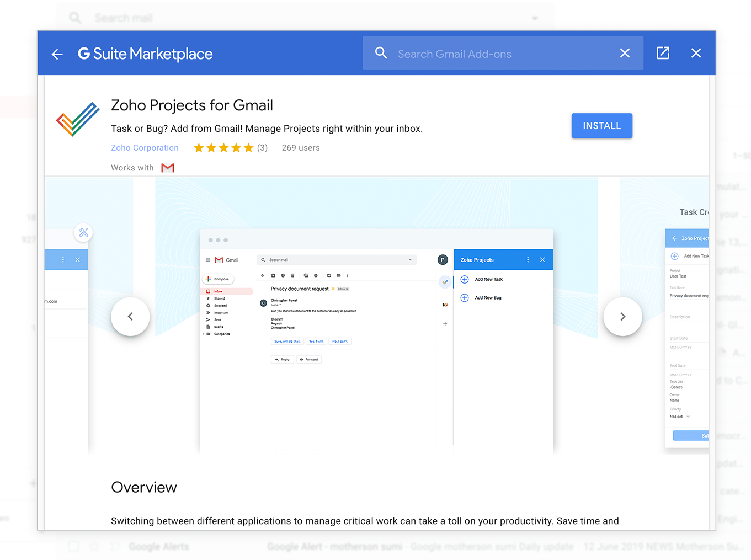The height and width of the screenshot is (560, 751).
Task: Click the Yes, I will smart reply chip
Action: click(x=316, y=341)
